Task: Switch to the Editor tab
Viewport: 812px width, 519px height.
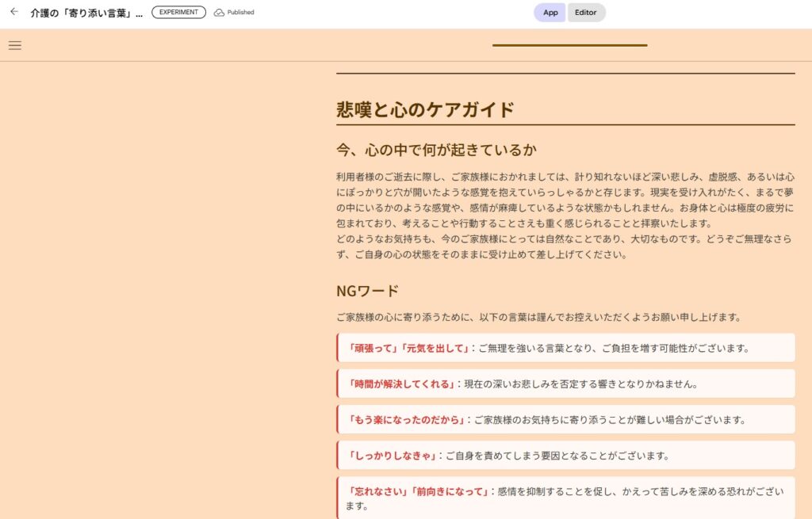Action: [586, 13]
